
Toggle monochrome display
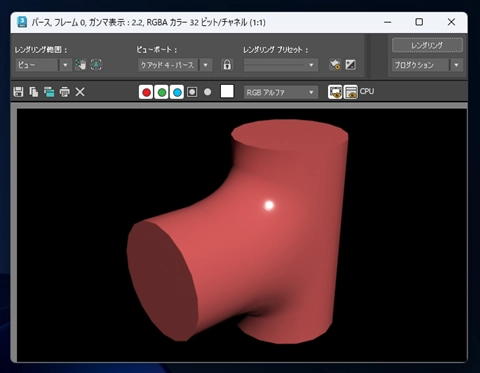207,92
